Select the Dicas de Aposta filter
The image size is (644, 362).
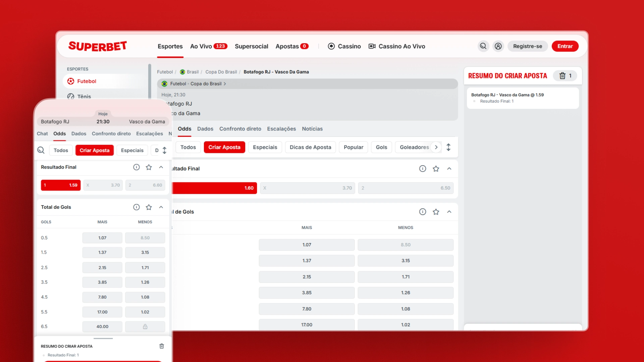coord(311,147)
